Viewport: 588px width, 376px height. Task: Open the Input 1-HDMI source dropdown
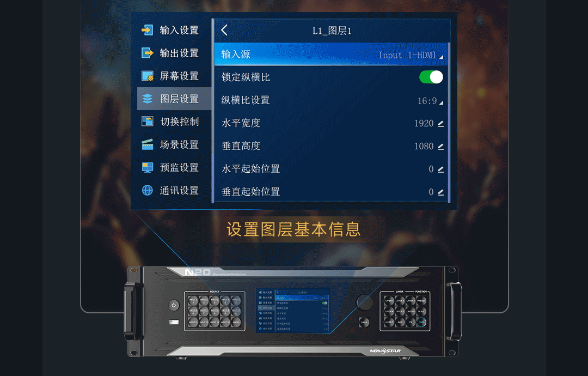click(411, 55)
